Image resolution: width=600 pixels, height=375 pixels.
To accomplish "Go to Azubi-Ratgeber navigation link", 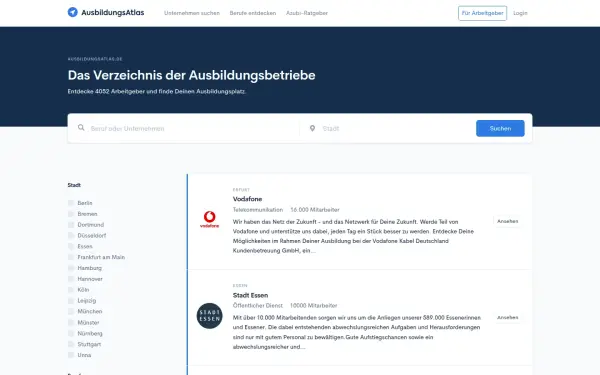I will pyautogui.click(x=307, y=13).
